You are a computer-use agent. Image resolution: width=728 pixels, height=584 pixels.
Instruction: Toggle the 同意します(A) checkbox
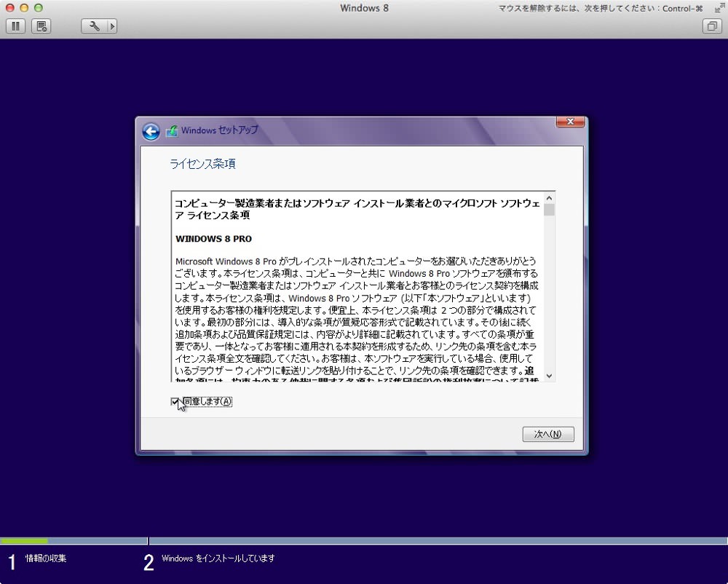175,401
